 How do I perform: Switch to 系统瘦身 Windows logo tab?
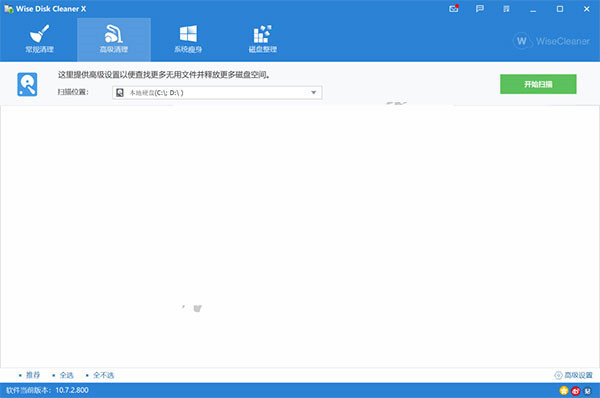[188, 39]
